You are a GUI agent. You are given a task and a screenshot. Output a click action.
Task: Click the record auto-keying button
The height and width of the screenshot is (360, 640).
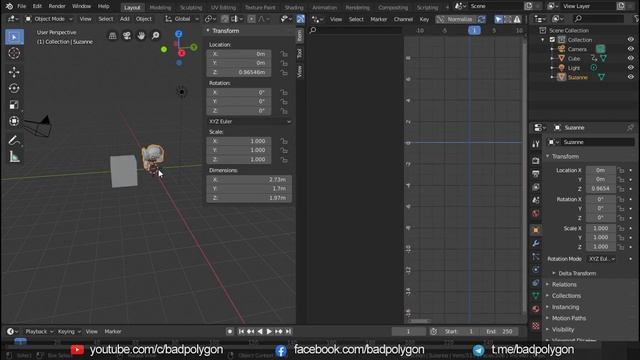click(x=230, y=331)
